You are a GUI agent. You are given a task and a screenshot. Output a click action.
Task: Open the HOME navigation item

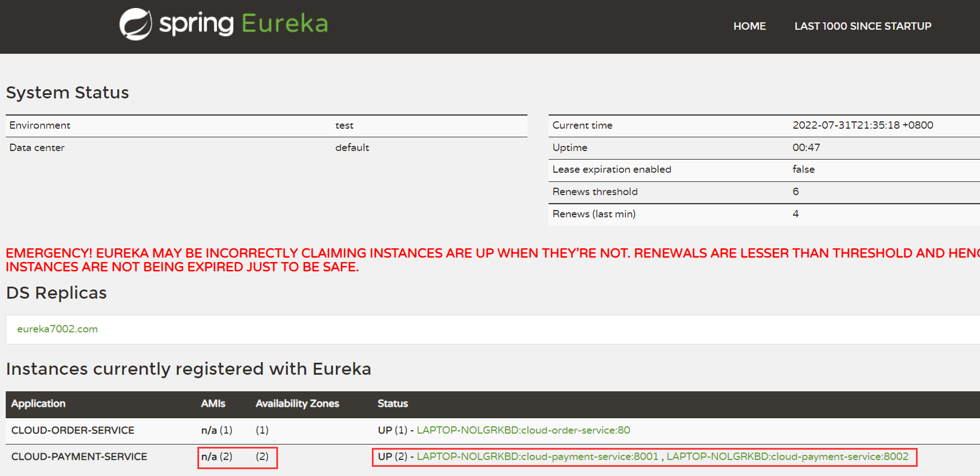[x=749, y=26]
